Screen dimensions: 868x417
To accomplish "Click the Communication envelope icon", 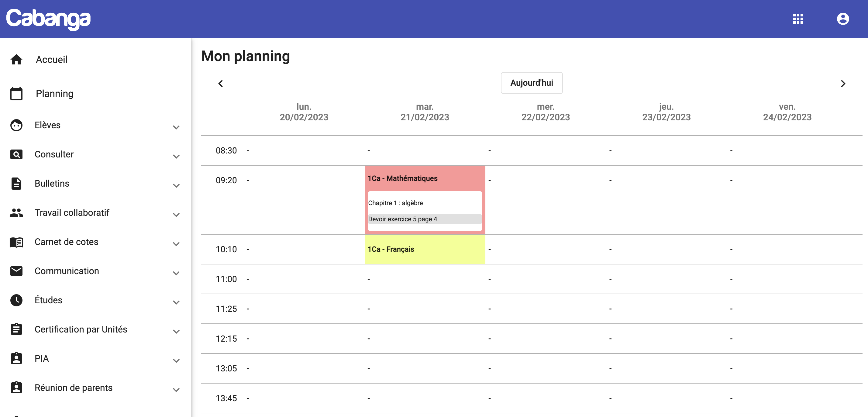I will (x=16, y=271).
